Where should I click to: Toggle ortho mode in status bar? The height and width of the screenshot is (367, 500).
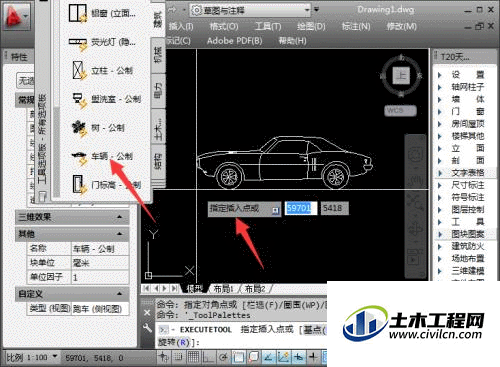point(208,357)
